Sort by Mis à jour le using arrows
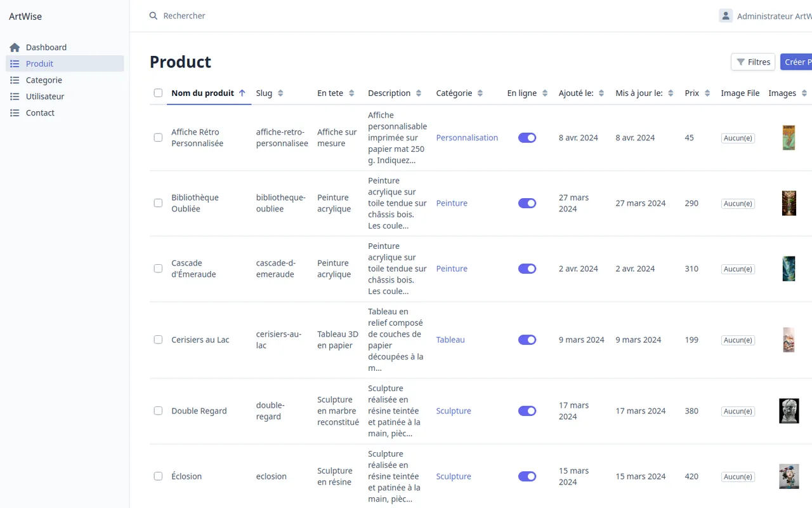The width and height of the screenshot is (812, 508). point(671,93)
